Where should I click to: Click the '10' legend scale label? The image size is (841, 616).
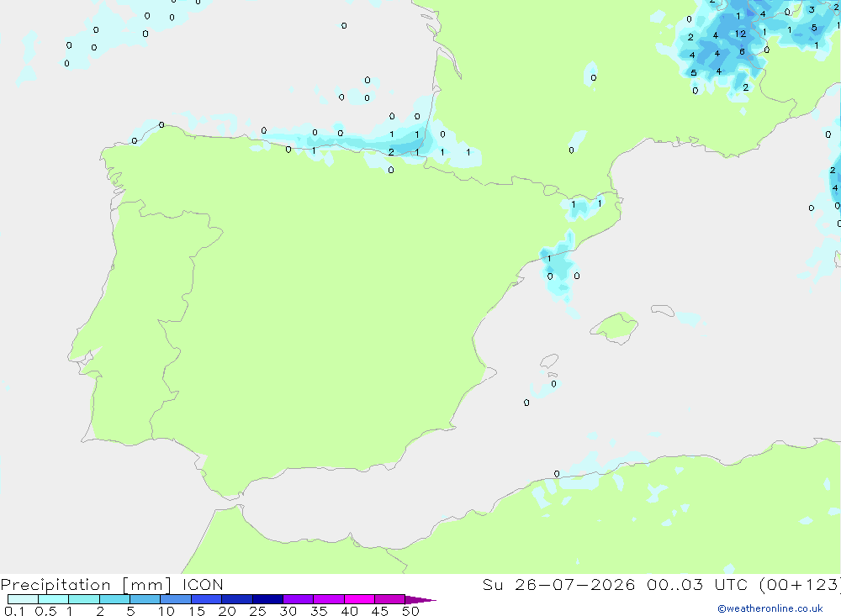tap(167, 611)
